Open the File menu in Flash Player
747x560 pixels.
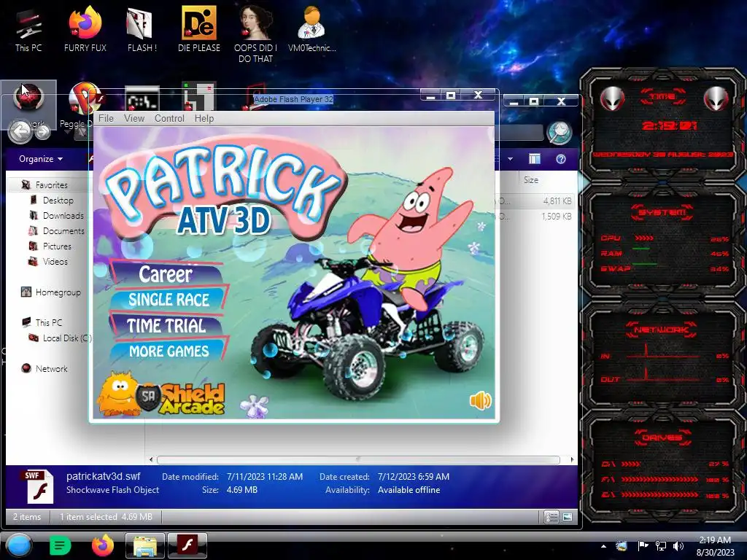[x=106, y=118]
